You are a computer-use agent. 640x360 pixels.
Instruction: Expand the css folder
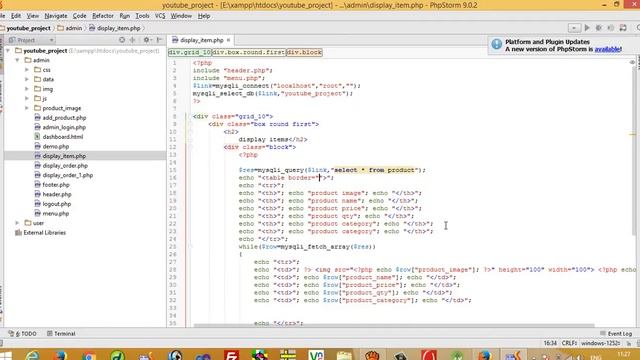27,70
